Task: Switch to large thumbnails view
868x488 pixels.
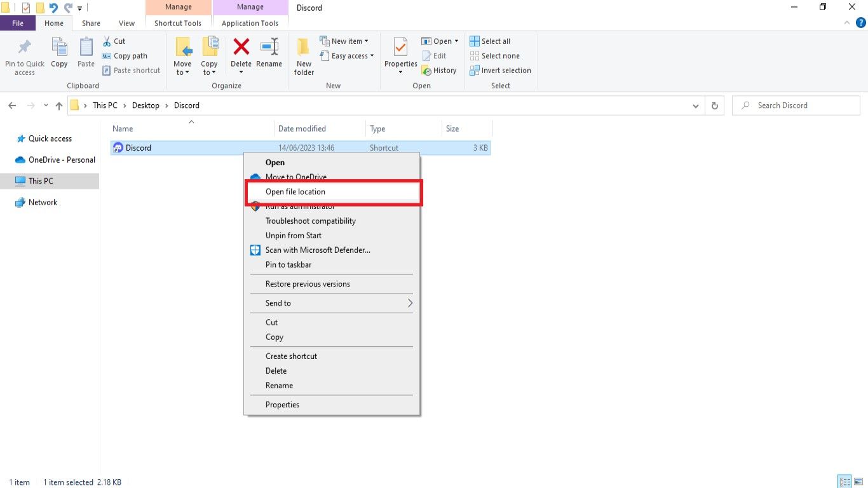Action: click(858, 481)
